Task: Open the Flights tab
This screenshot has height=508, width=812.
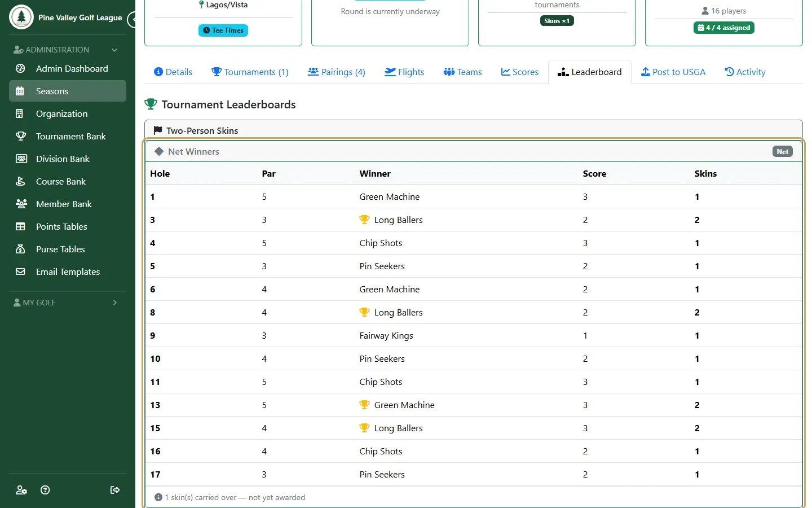Action: click(x=404, y=72)
